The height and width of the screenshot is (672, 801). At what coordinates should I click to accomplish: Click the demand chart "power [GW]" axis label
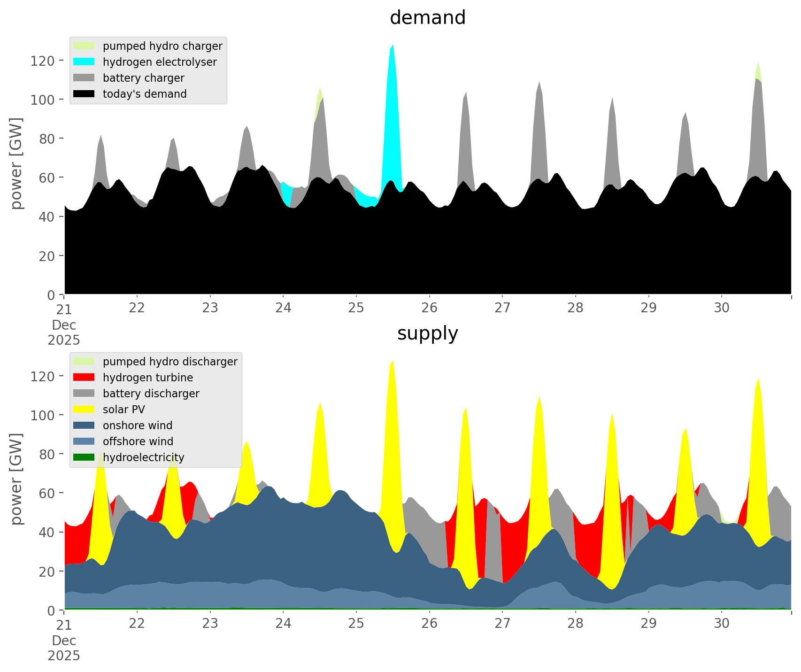[16, 163]
